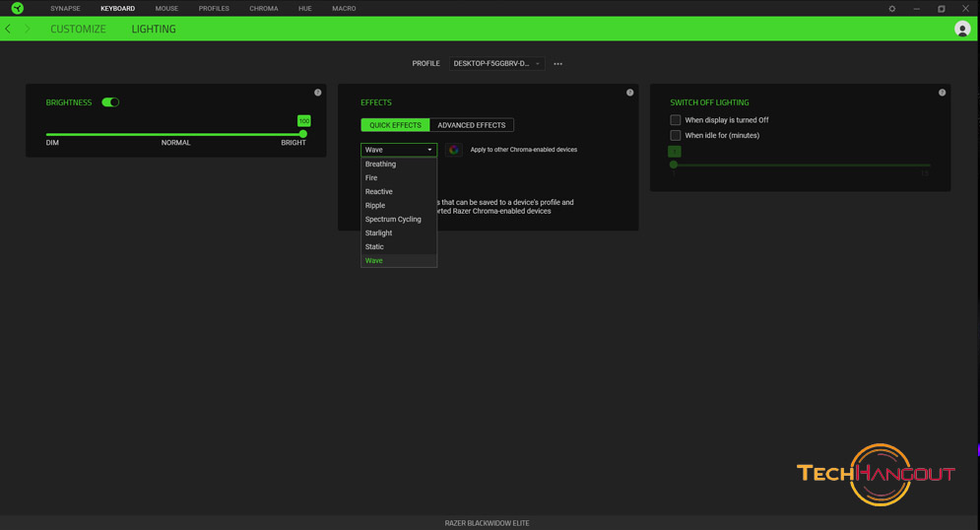The height and width of the screenshot is (530, 980).
Task: Open help icon in Brightness panel
Action: point(317,93)
